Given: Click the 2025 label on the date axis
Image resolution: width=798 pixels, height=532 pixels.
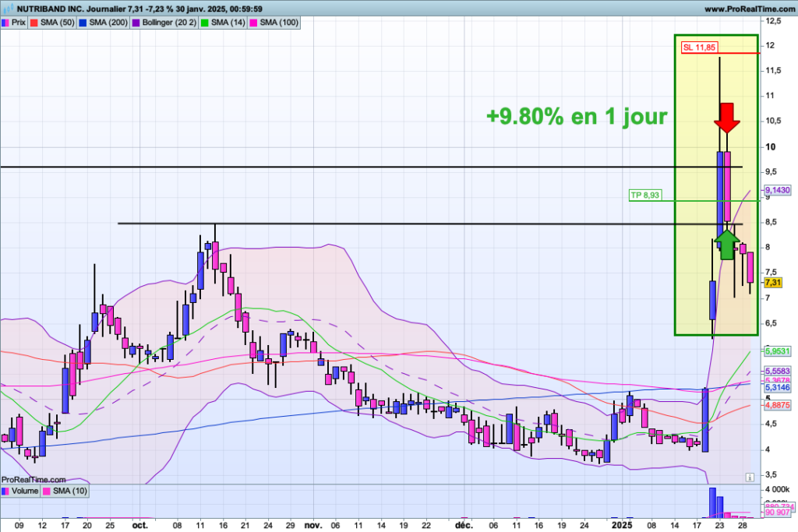Looking at the screenshot, I should pos(622,526).
